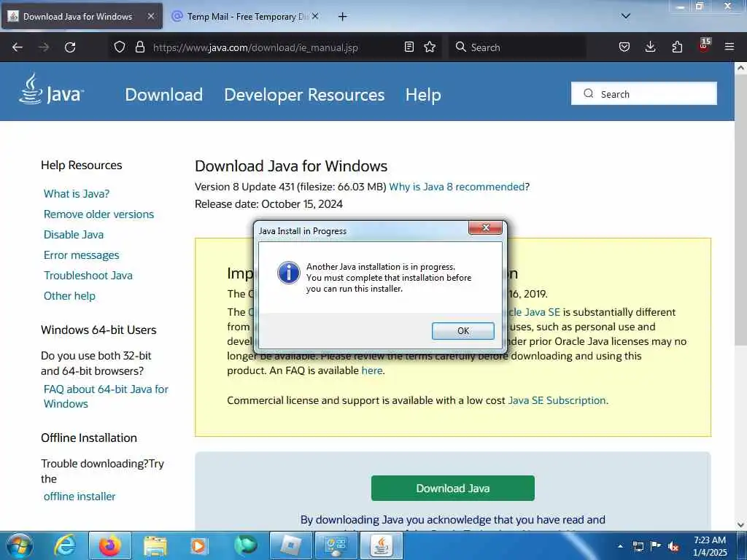Open Why is Java 8 recommended link
The image size is (747, 560).
(457, 187)
